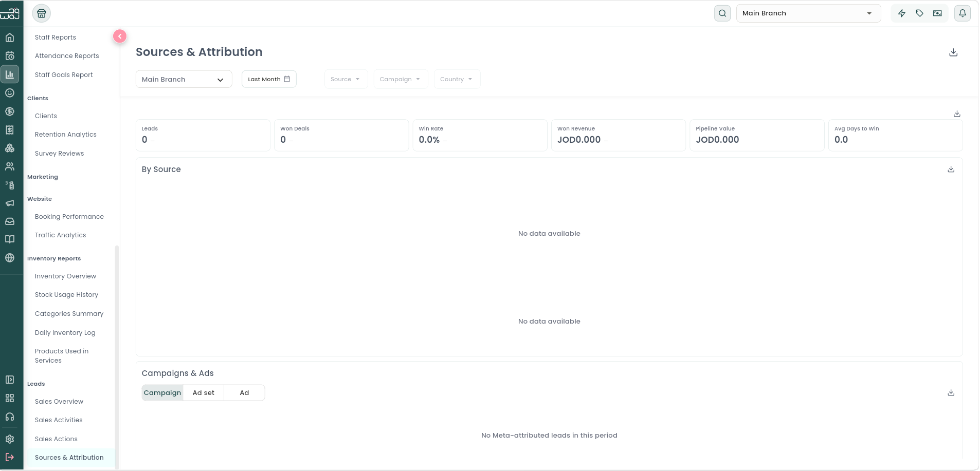Open the notifications bell icon
The image size is (980, 471).
click(963, 13)
